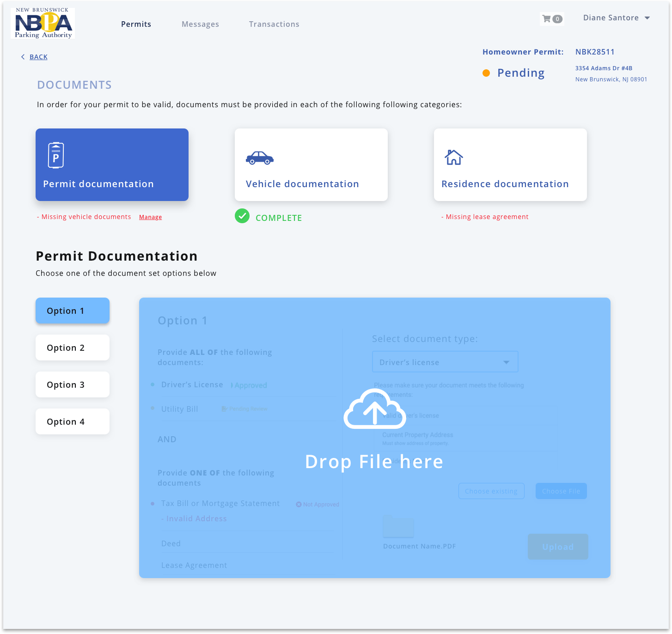Click the Manage link
The image size is (672, 634).
click(150, 217)
